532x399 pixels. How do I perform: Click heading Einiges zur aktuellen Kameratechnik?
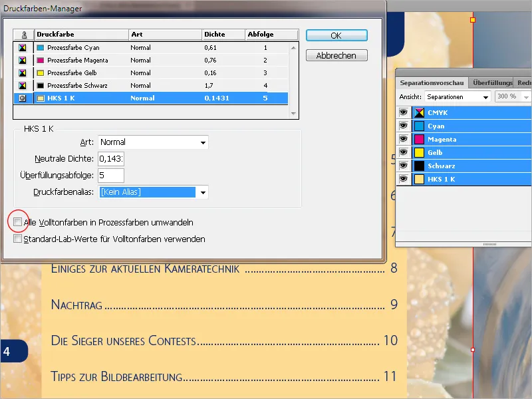pyautogui.click(x=145, y=268)
